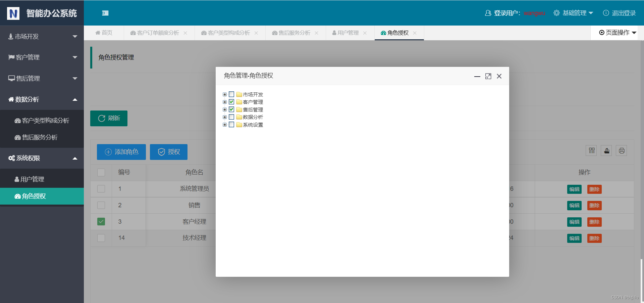Expand the 市场开发 sidebar menu

pos(42,36)
